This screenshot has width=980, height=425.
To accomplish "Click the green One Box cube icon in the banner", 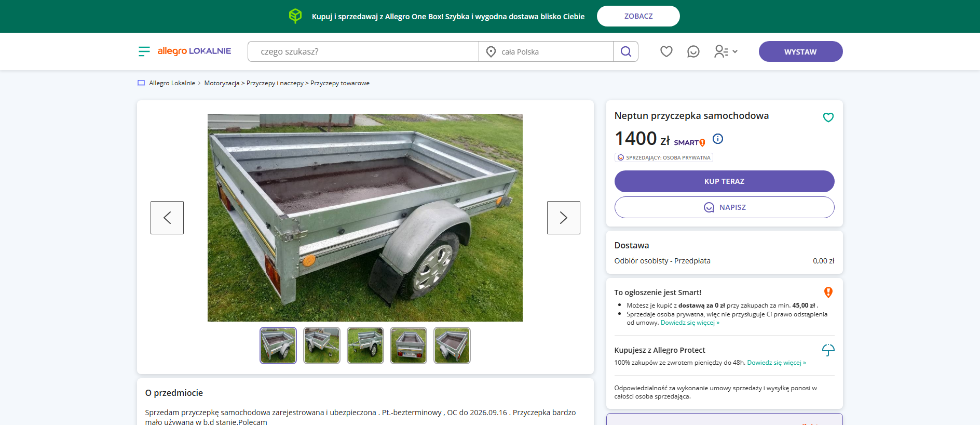I will point(295,16).
